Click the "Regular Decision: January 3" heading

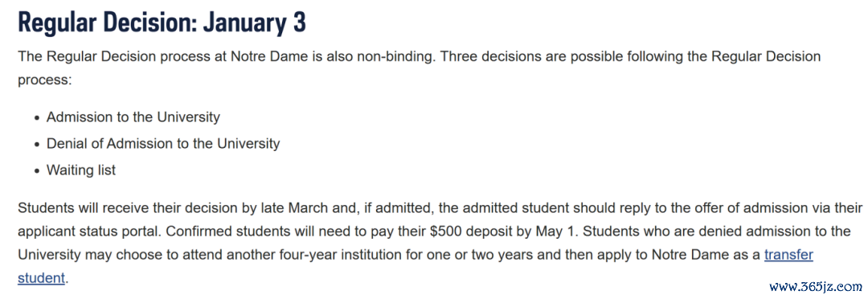[162, 23]
